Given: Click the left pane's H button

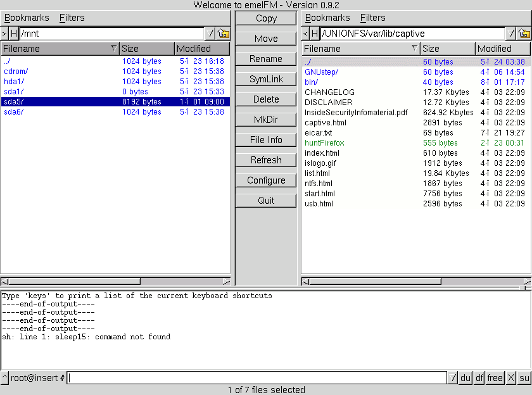Looking at the screenshot, I should coord(14,34).
